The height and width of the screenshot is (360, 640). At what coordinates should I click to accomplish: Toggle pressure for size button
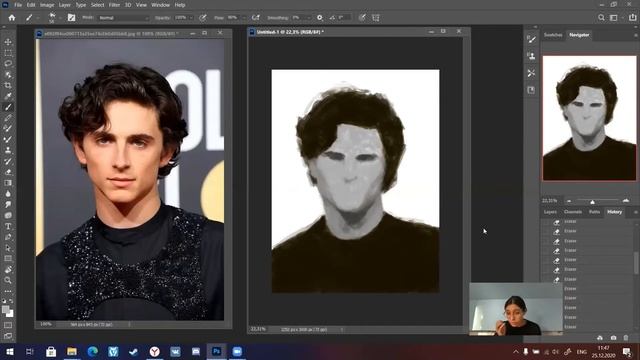pyautogui.click(x=362, y=18)
